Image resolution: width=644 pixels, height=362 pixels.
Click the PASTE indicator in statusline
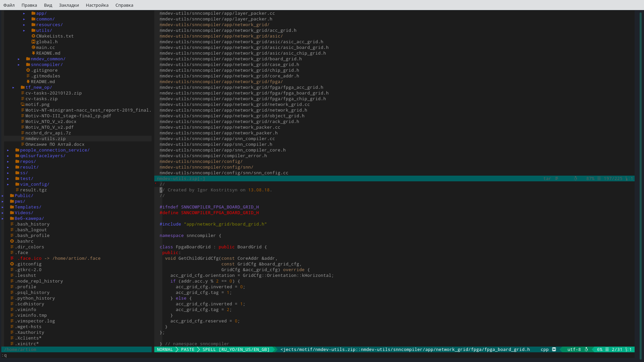pyautogui.click(x=188, y=350)
